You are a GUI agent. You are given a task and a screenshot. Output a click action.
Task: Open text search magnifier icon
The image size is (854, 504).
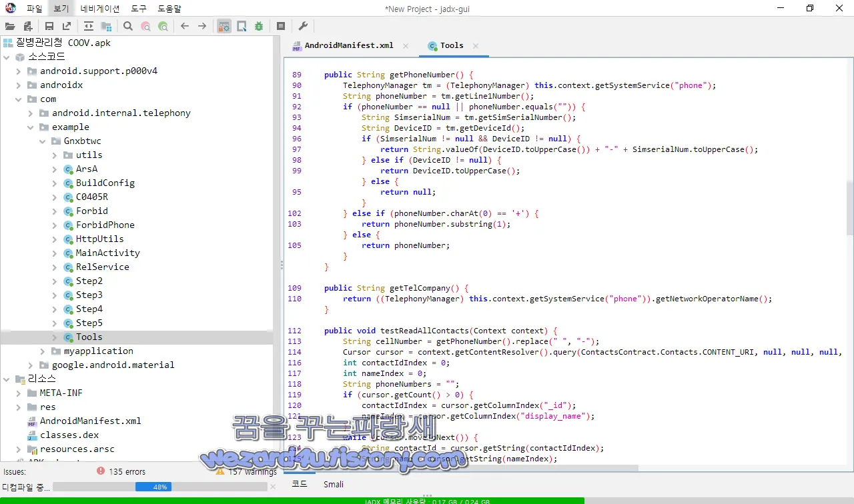[128, 26]
